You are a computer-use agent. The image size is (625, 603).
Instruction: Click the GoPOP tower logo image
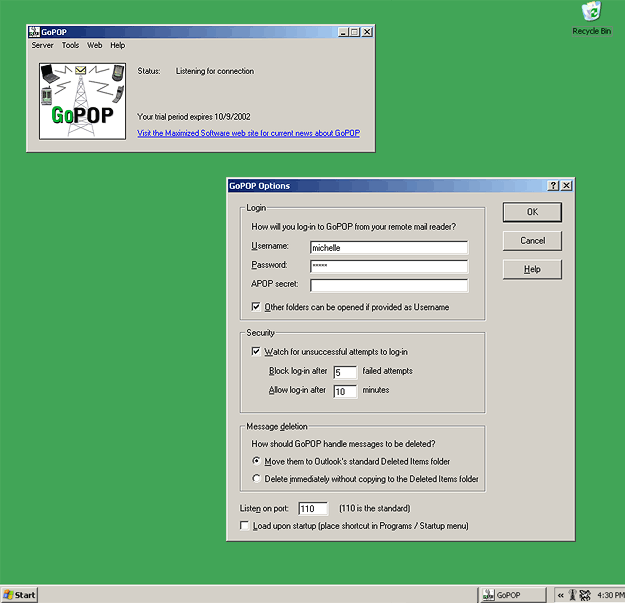(83, 101)
